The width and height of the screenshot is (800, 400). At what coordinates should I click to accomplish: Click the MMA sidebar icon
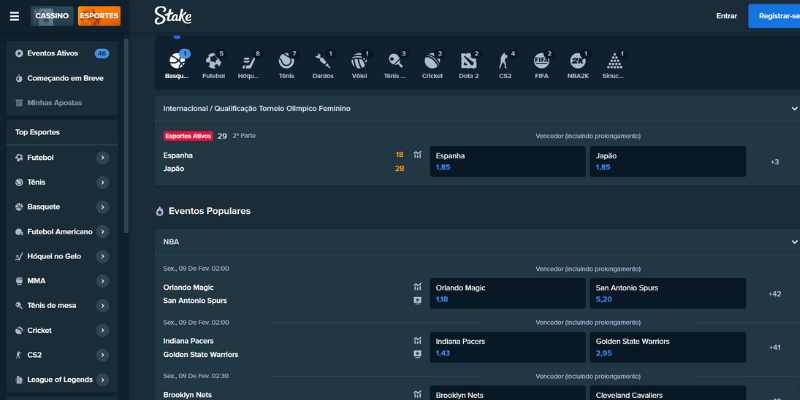19,281
